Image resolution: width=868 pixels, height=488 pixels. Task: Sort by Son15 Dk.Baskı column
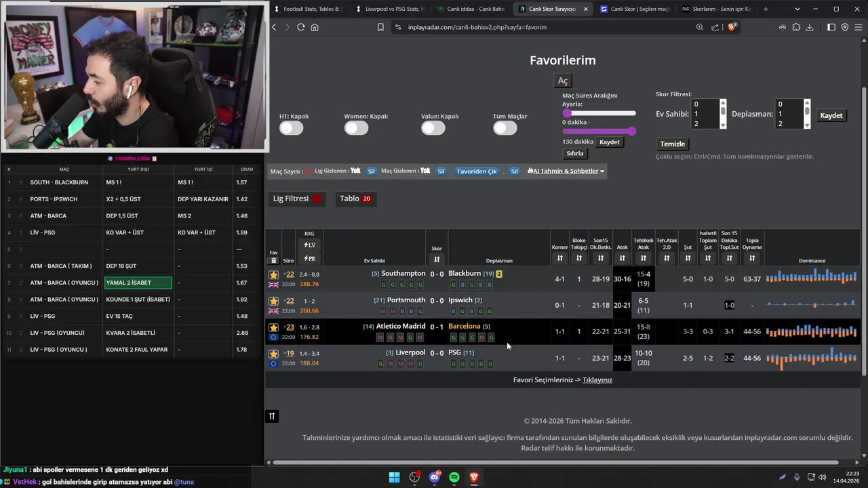600,258
